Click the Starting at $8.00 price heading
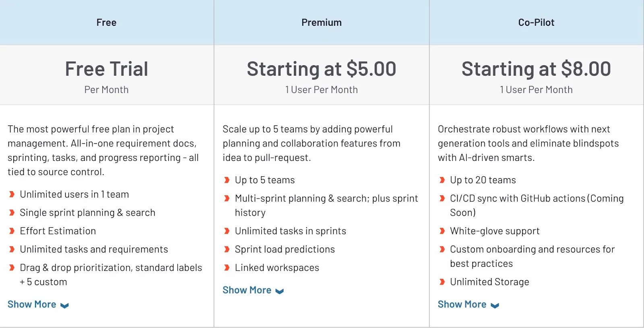Viewport: 644px width, 328px height. pyautogui.click(x=536, y=69)
